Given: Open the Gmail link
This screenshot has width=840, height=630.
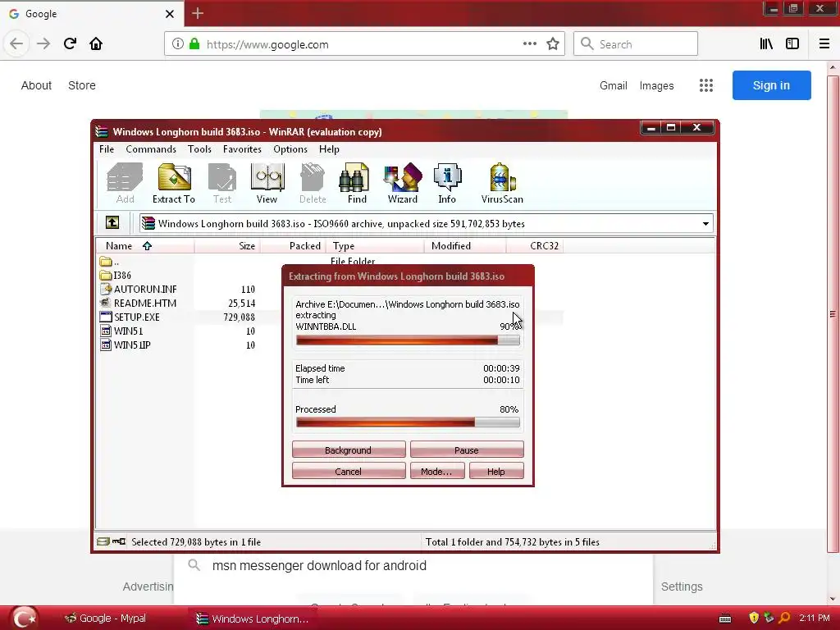Looking at the screenshot, I should coord(614,85).
